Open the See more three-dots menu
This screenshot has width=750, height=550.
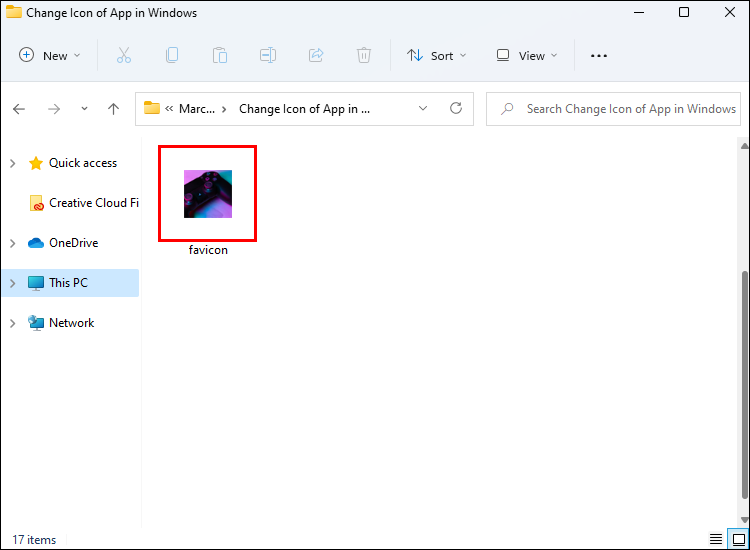tap(599, 55)
